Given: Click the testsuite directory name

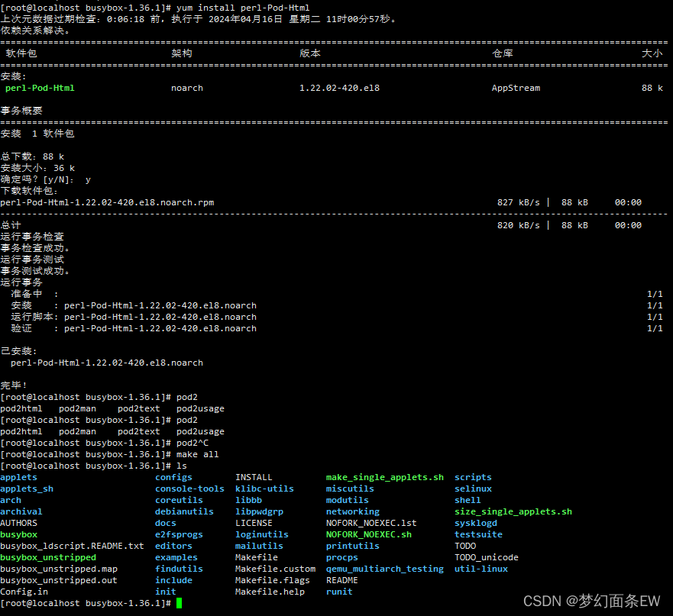Looking at the screenshot, I should tap(478, 534).
